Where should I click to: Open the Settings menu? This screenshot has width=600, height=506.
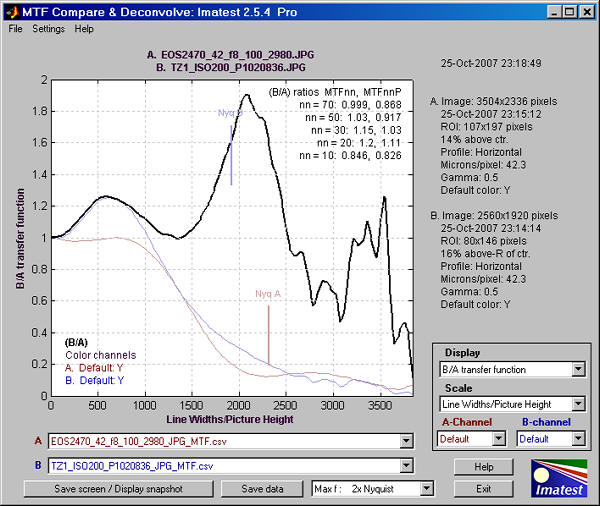(x=49, y=29)
